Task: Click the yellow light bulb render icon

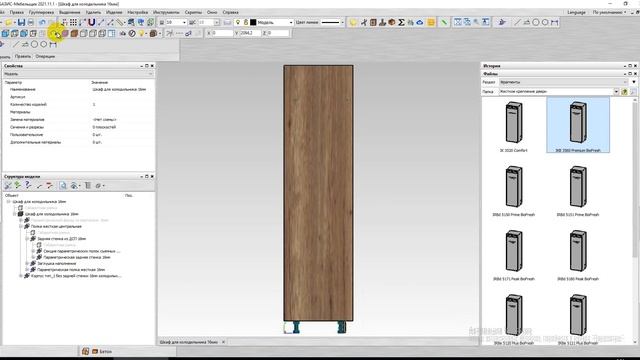Action: 142,33
